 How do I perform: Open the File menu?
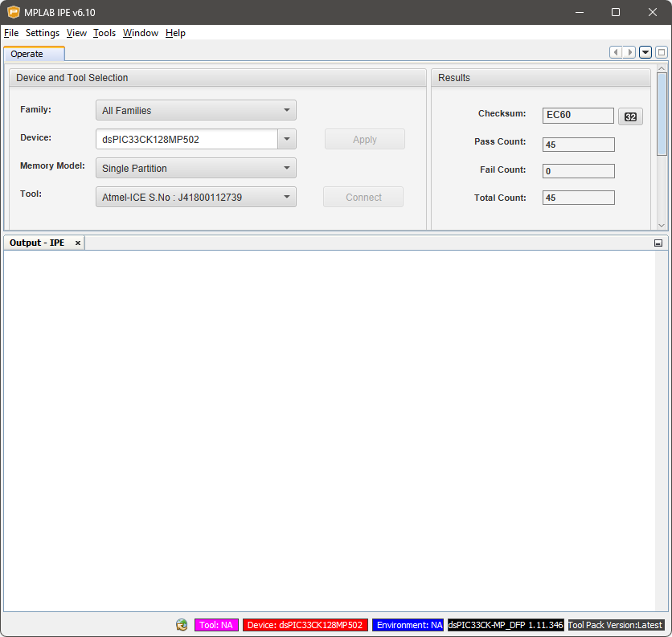coord(11,33)
